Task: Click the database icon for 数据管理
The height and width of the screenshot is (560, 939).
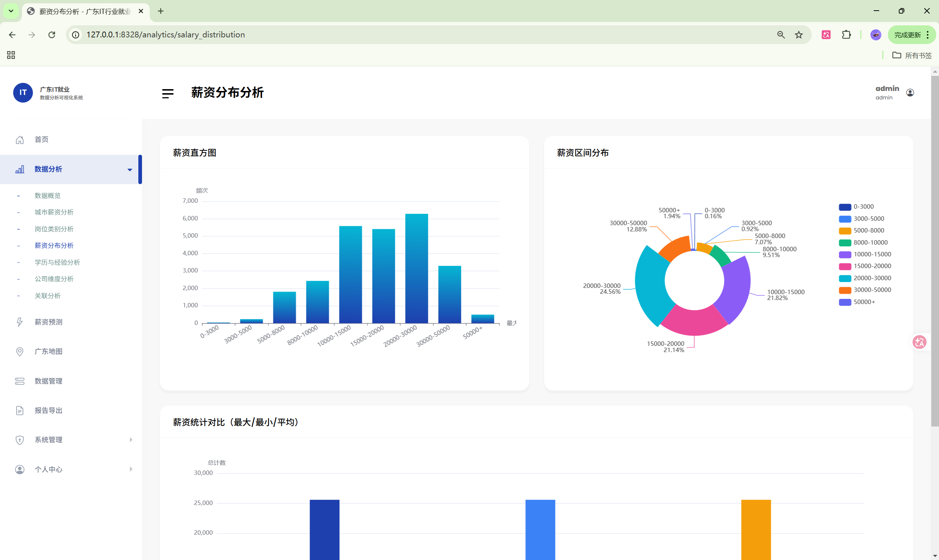Action: pos(20,381)
